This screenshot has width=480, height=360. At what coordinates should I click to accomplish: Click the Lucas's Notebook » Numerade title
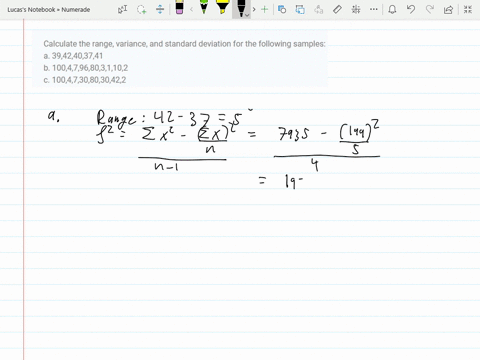point(49,10)
